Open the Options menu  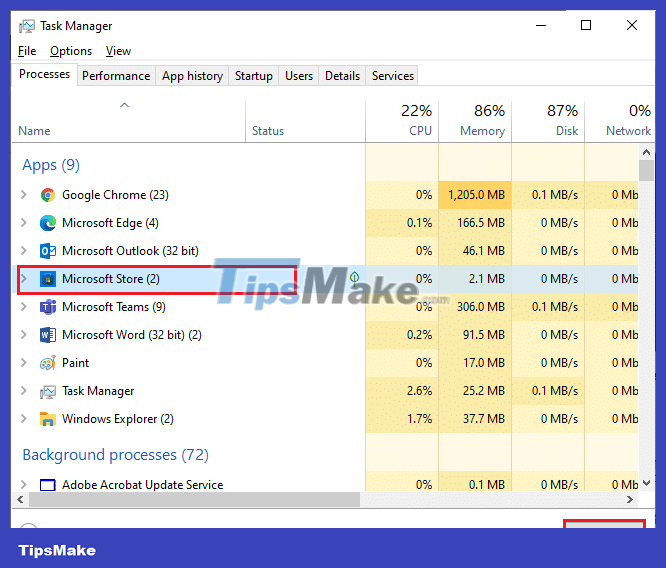click(71, 51)
